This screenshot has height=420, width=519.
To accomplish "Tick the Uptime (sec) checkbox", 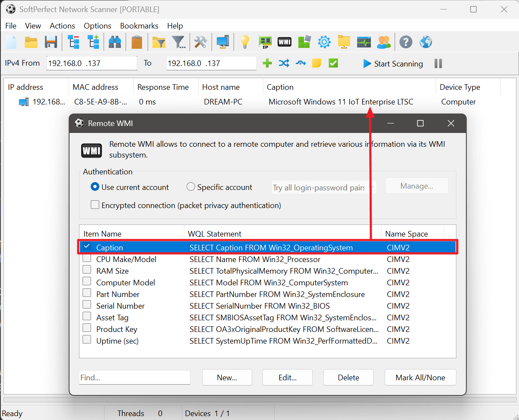I will point(87,340).
